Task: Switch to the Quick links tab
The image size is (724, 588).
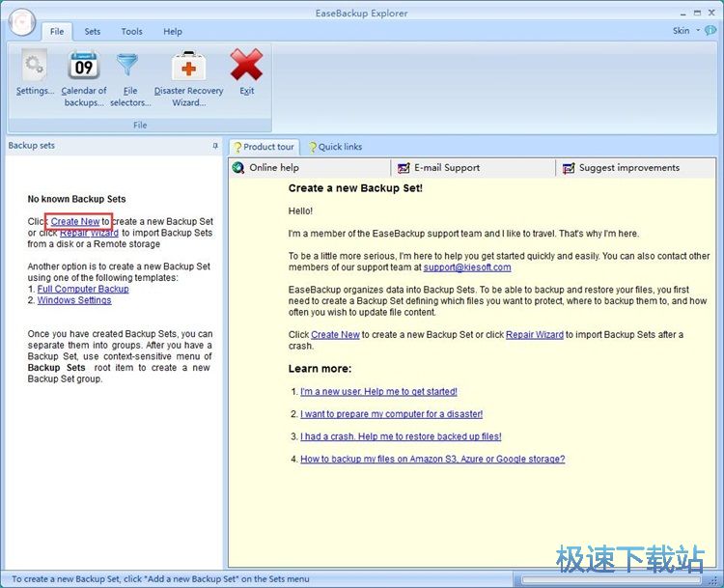Action: (x=336, y=147)
